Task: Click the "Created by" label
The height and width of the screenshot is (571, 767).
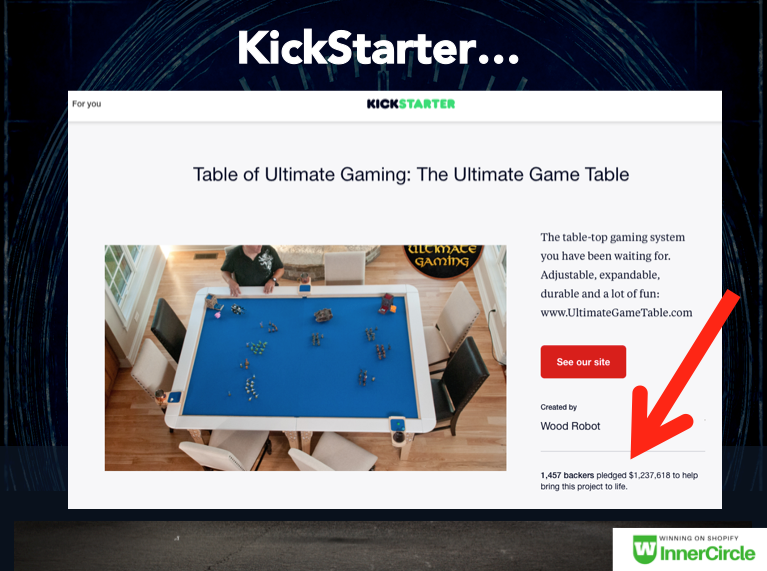Action: point(559,407)
